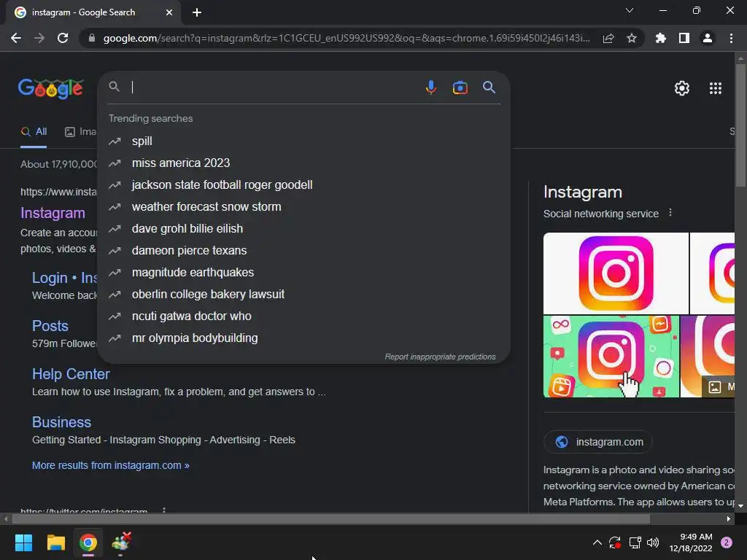Open Chrome three-dot menu

731,38
